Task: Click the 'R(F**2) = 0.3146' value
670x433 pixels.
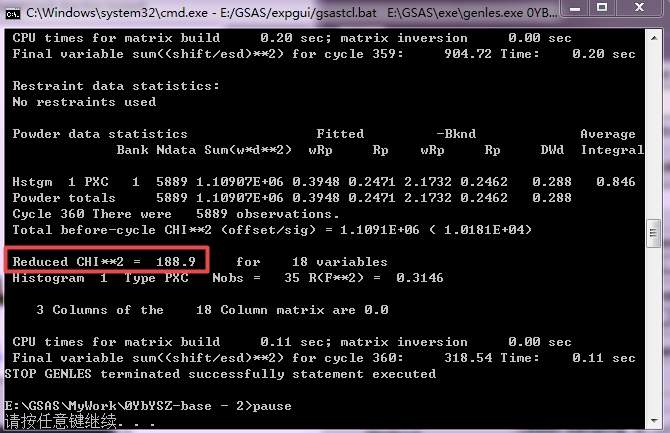Action: coord(376,278)
